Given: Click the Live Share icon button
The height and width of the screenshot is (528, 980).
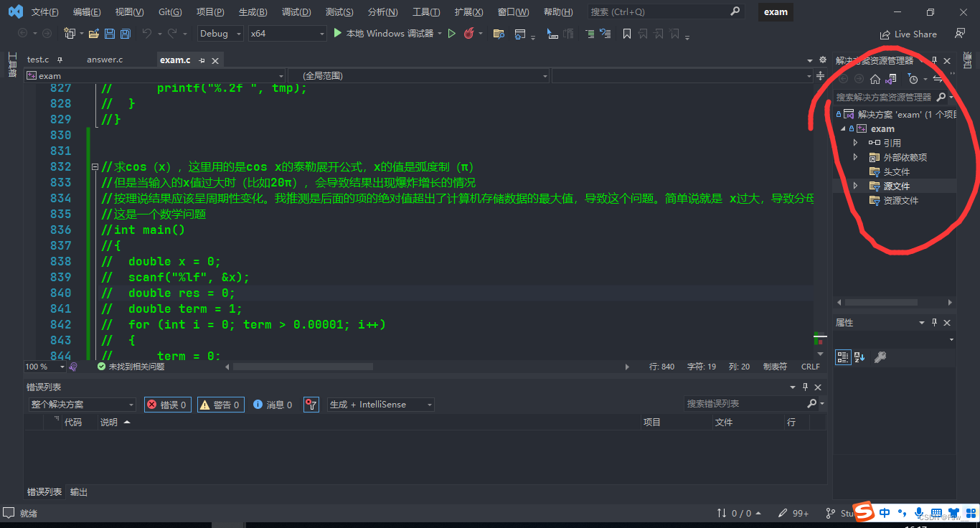Looking at the screenshot, I should 908,34.
